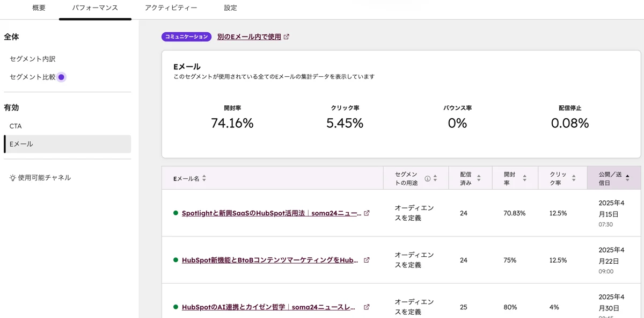Click the sort arrows on the クリック率 header
This screenshot has width=644, height=318.
[574, 178]
